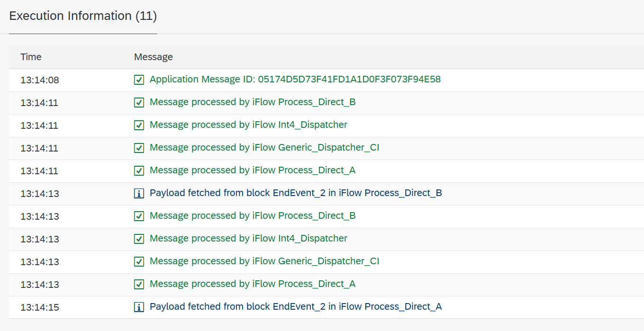
Task: Click the success icon beside Application Message ID
Action: [x=139, y=80]
